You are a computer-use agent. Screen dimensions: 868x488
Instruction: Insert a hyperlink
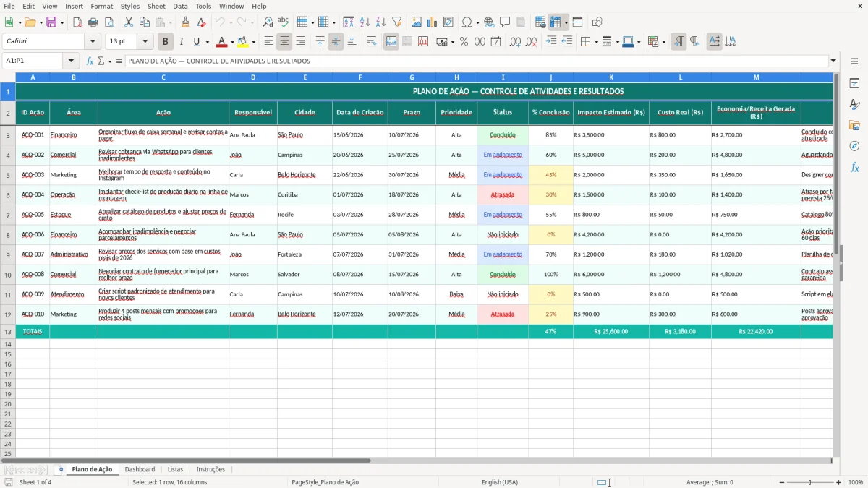489,22
